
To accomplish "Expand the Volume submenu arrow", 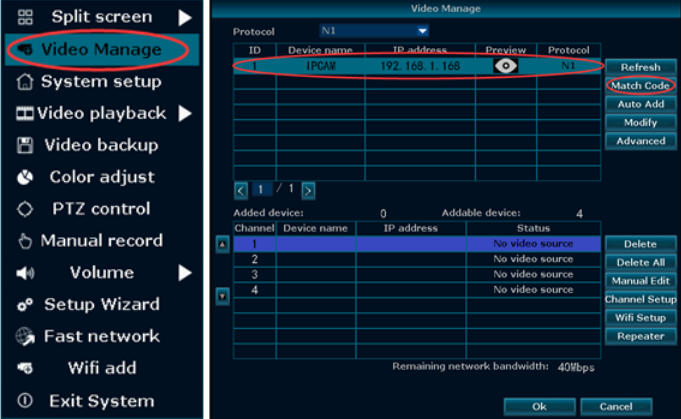I will tap(185, 272).
